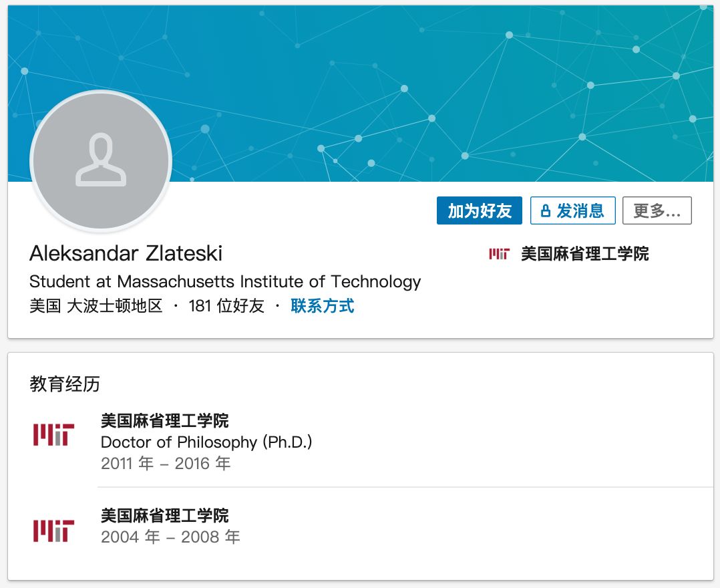Click the name Aleksandar Zlateski

click(126, 253)
